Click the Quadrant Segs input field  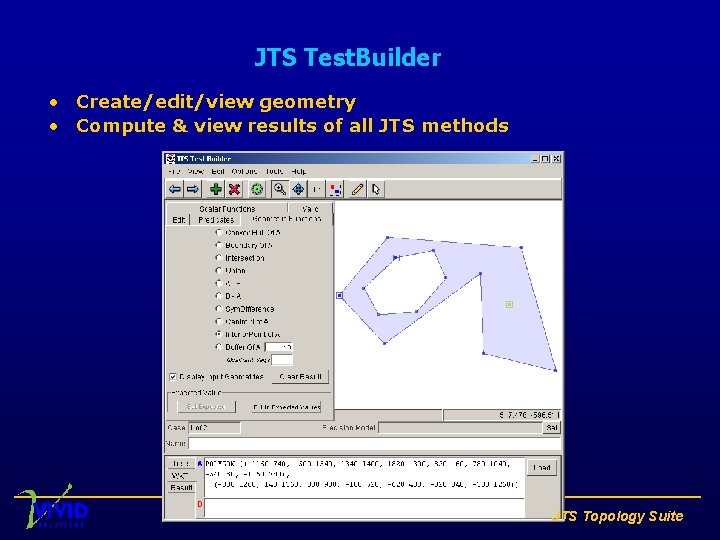click(281, 360)
